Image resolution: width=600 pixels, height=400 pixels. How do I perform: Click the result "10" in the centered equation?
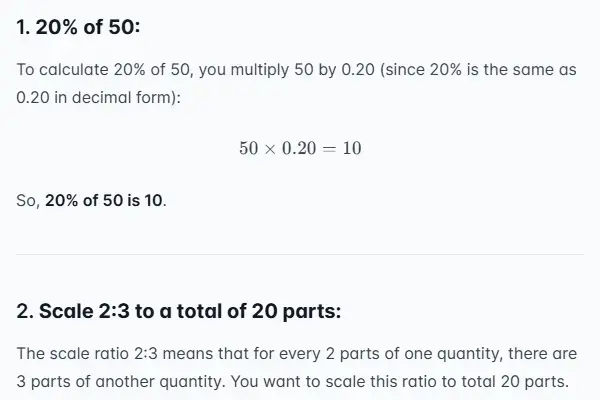coord(351,148)
